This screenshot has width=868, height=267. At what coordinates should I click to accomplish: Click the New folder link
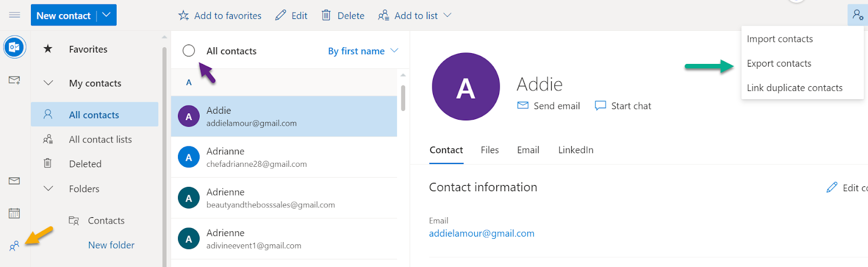point(111,245)
